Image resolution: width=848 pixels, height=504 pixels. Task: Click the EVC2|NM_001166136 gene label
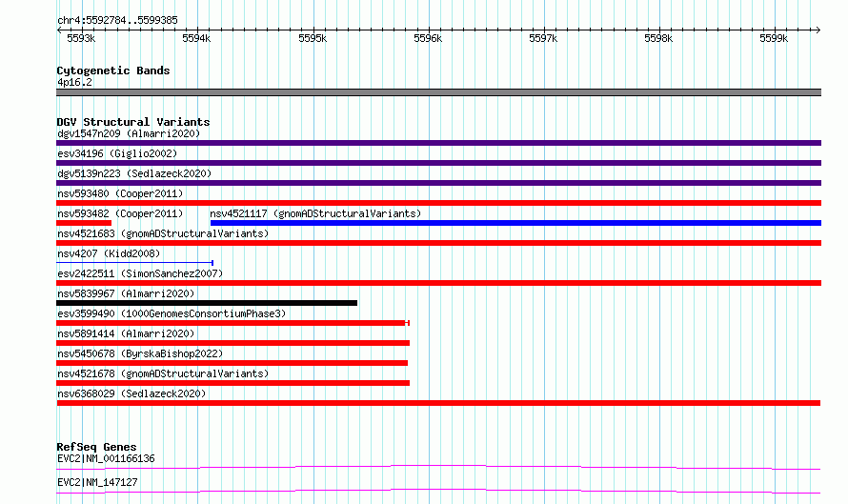106,458
